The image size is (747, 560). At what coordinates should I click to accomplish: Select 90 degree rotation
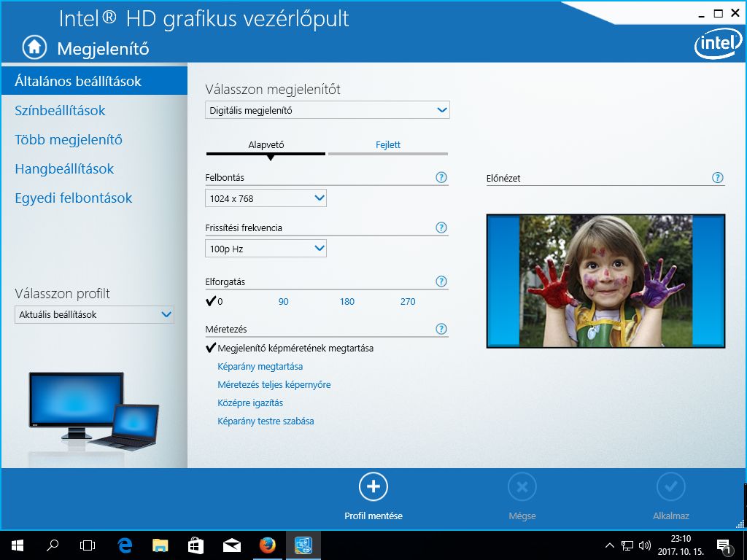(x=284, y=301)
